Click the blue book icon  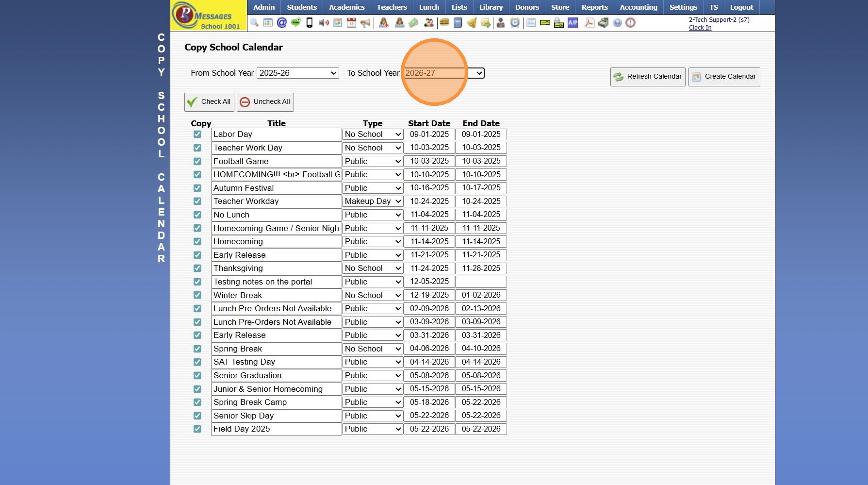(458, 23)
